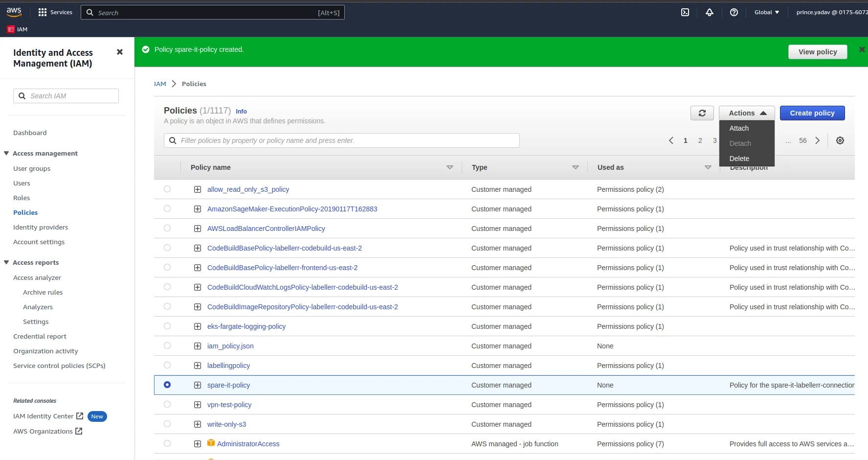Launch AWS CloudShell icon
This screenshot has height=460, width=868.
685,12
